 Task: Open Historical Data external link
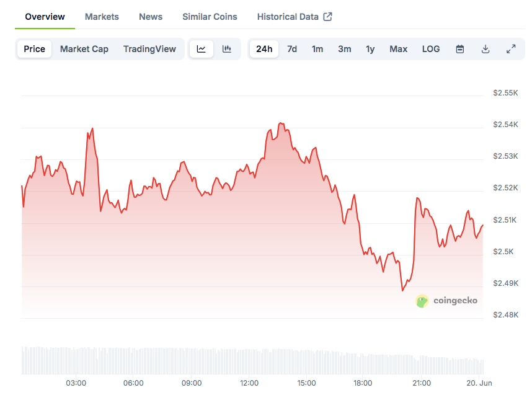295,17
